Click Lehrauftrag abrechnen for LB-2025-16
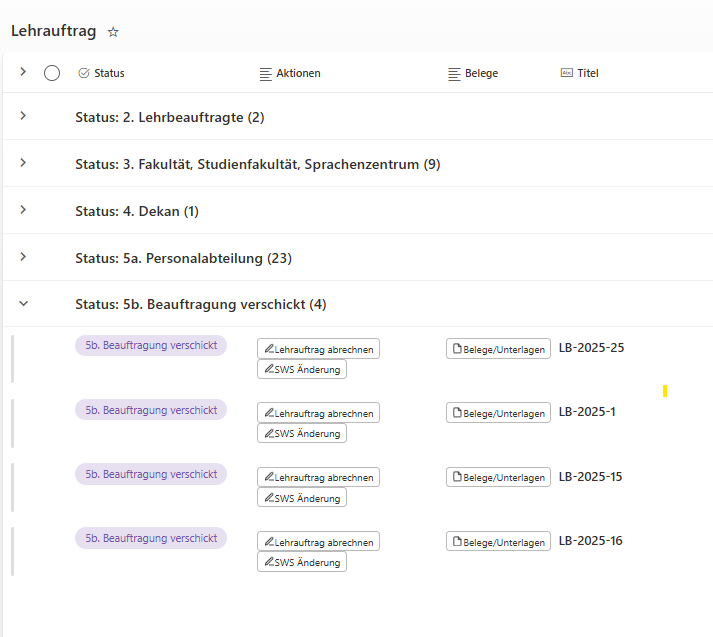 click(x=318, y=542)
